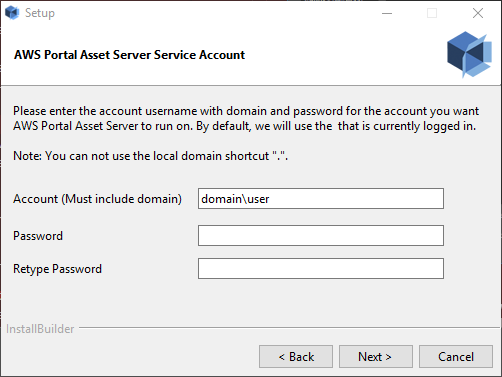Proceed with the Next > button

coord(376,357)
